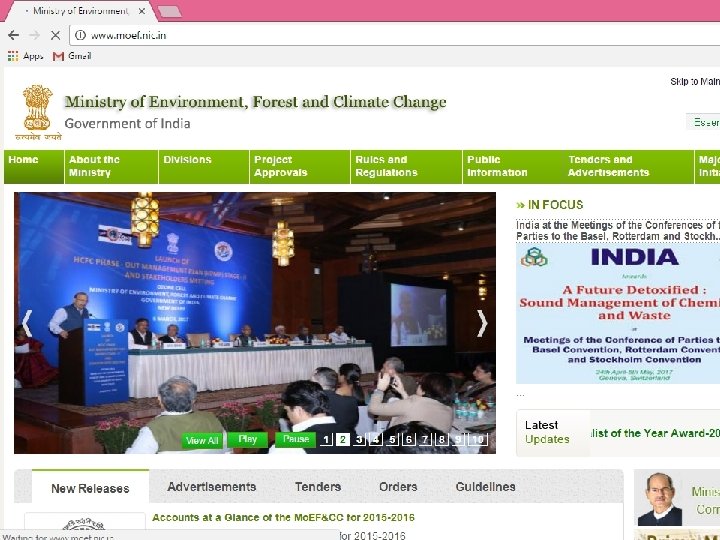Screen dimensions: 720x540
Task: Open a new browser tab
Action: [169, 11]
